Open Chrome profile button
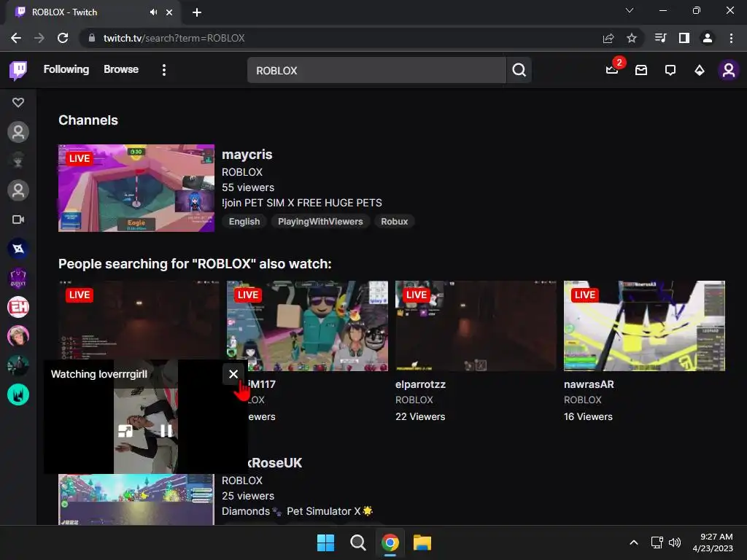This screenshot has width=747, height=560. (708, 38)
